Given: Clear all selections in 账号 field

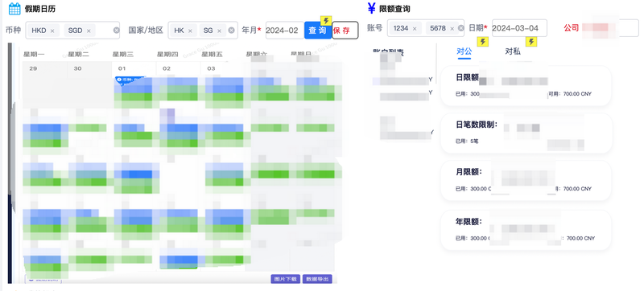Looking at the screenshot, I should (460, 28).
